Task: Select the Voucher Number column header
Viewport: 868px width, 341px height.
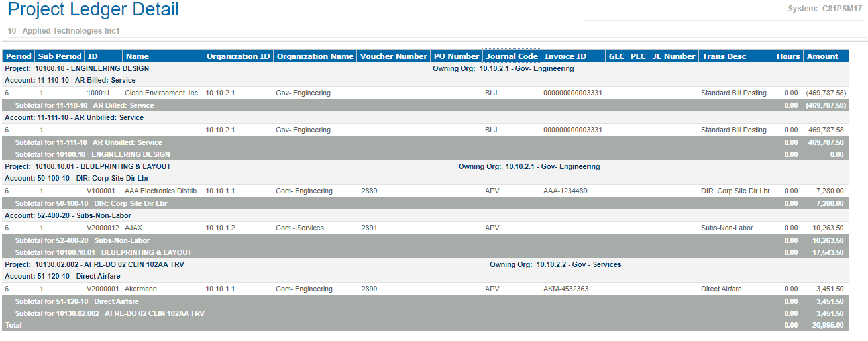Action: pyautogui.click(x=394, y=56)
